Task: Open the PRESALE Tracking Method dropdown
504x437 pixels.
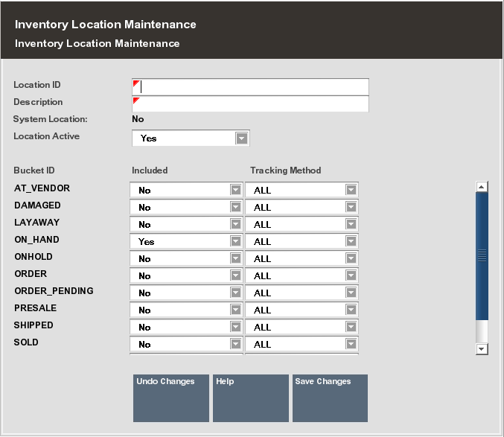Action: coord(302,310)
